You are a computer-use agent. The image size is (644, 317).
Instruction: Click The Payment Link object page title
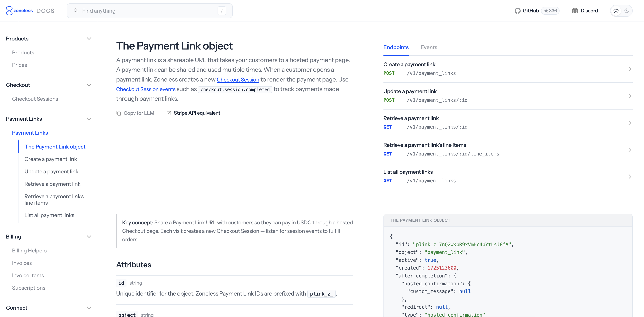pyautogui.click(x=174, y=46)
